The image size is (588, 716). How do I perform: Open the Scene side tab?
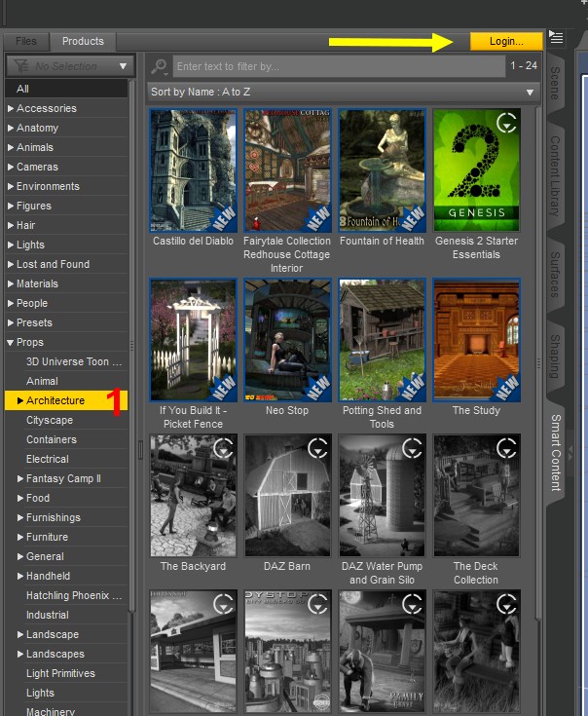coord(555,83)
